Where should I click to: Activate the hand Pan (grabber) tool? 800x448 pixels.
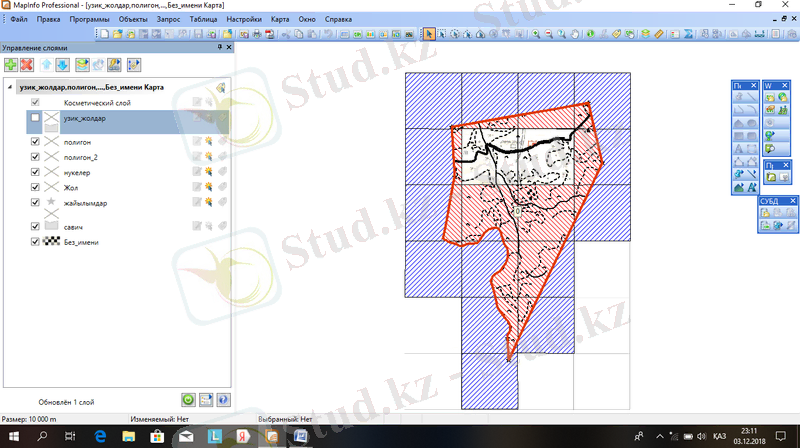coord(575,34)
